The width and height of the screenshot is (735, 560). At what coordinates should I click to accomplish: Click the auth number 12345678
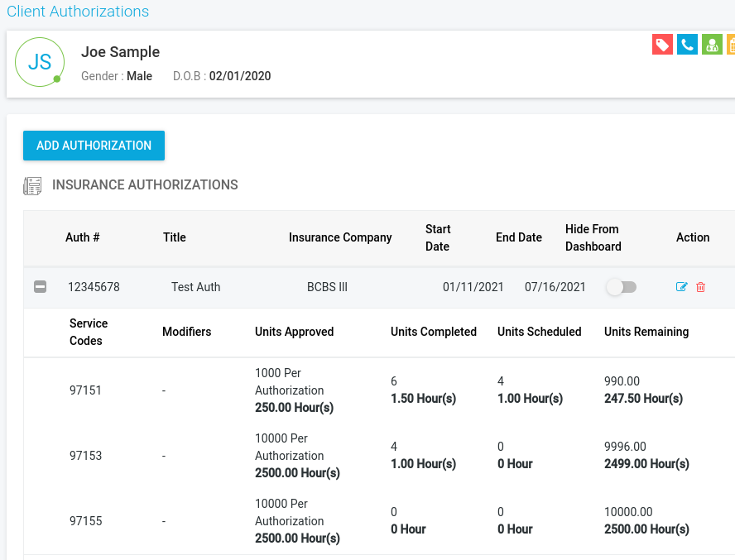point(94,287)
